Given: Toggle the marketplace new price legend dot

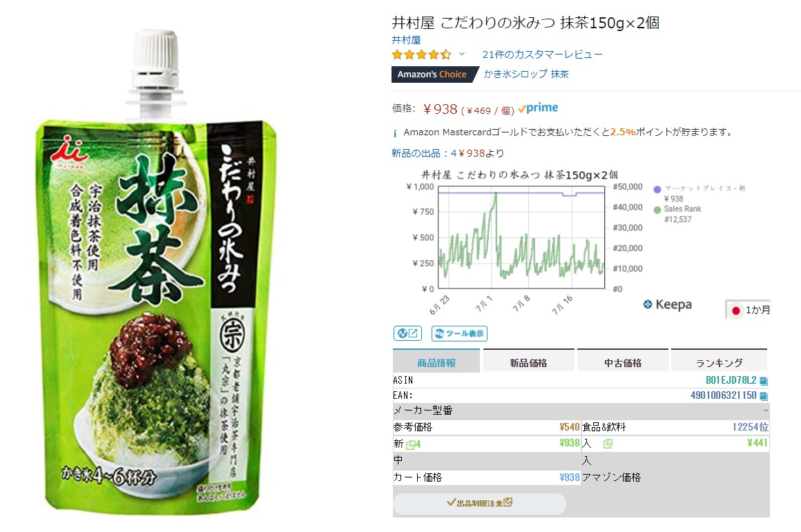Looking at the screenshot, I should click(x=657, y=190).
